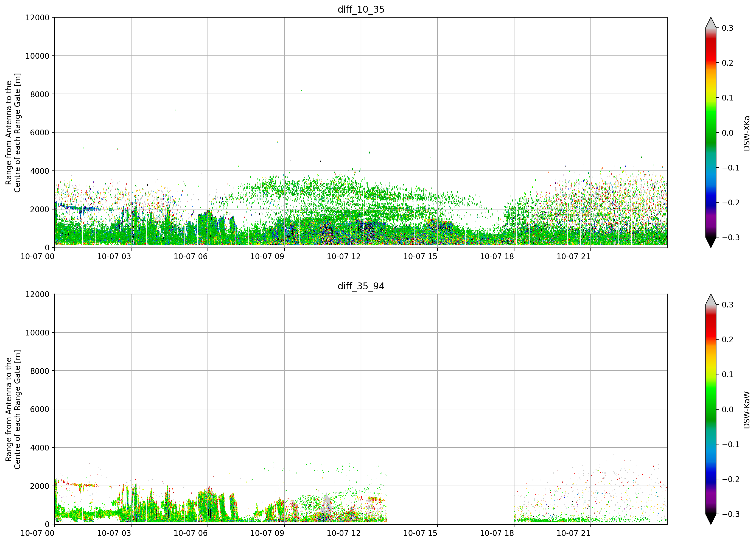This screenshot has height=543, width=756.
Task: Click the gray upper arrow of DSW-KaW colorbar
Action: click(711, 300)
